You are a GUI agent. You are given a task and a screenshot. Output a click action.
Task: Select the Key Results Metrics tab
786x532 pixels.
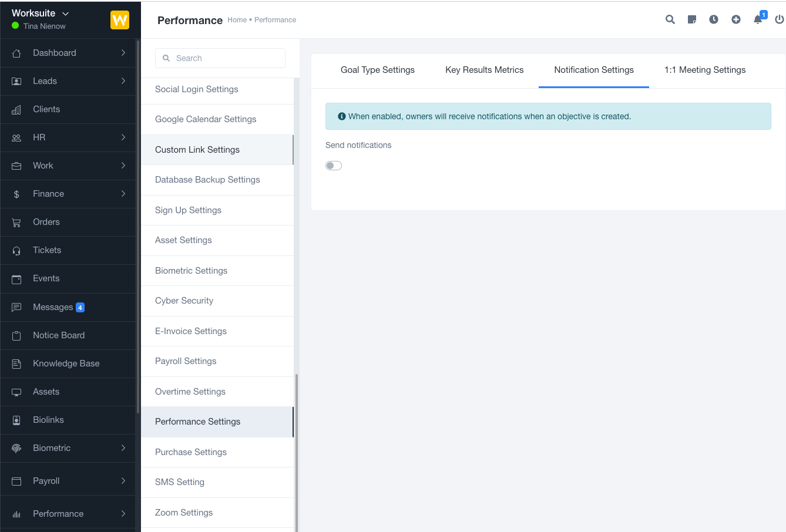point(485,70)
